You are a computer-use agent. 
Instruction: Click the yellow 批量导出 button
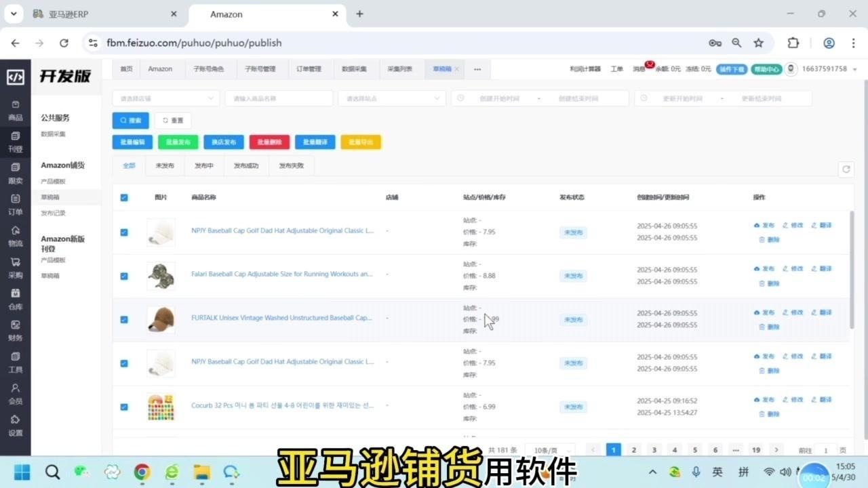[x=361, y=142]
